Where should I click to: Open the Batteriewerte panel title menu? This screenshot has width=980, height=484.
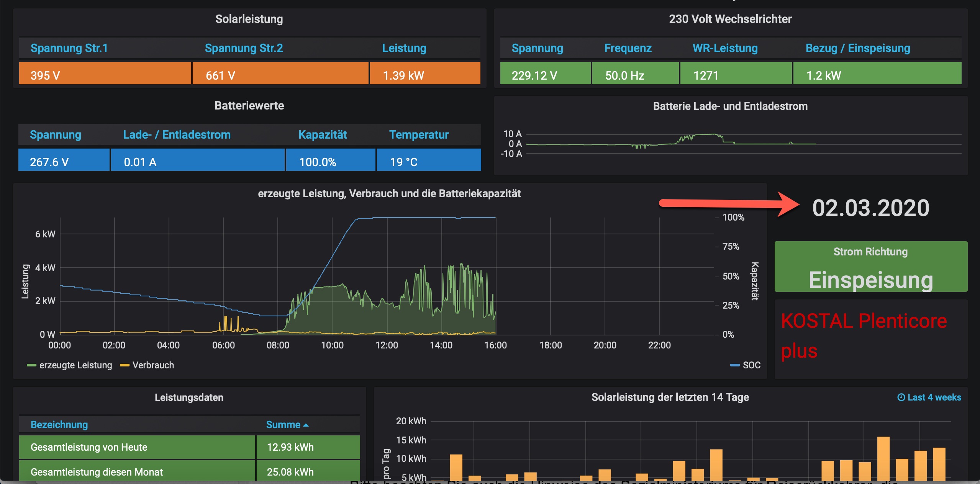(249, 106)
